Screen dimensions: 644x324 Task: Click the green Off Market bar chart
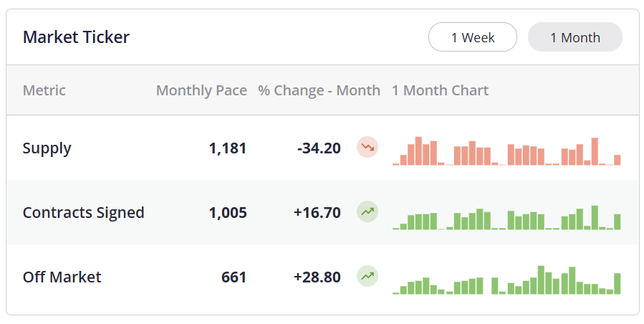(x=506, y=280)
